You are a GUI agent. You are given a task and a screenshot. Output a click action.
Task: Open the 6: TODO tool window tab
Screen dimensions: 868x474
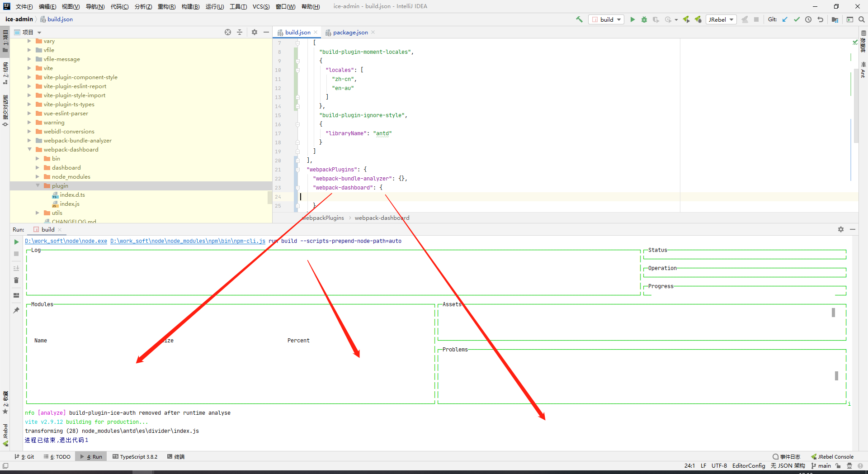point(57,457)
